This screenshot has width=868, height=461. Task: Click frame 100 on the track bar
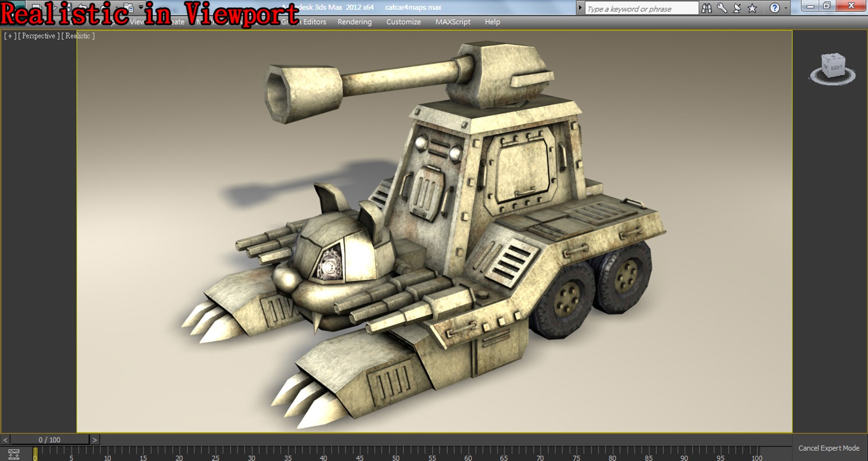[x=757, y=454]
